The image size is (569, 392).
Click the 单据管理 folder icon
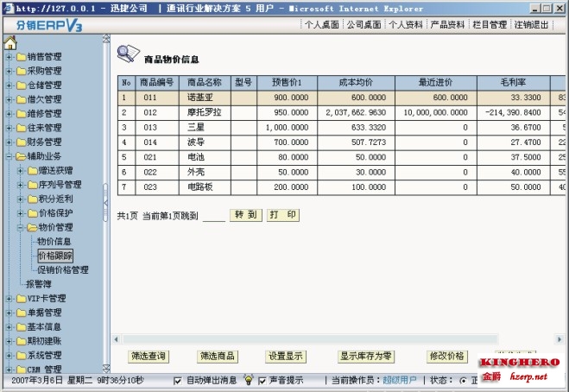point(22,313)
